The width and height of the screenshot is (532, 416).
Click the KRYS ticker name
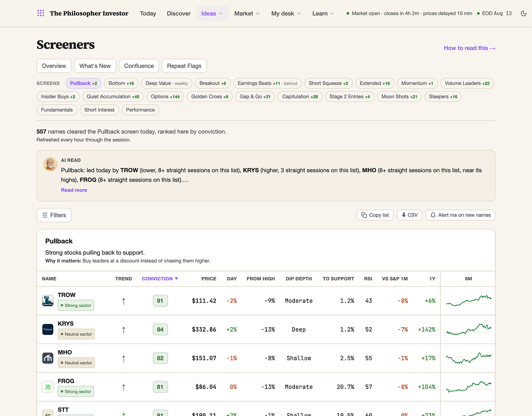click(x=66, y=324)
